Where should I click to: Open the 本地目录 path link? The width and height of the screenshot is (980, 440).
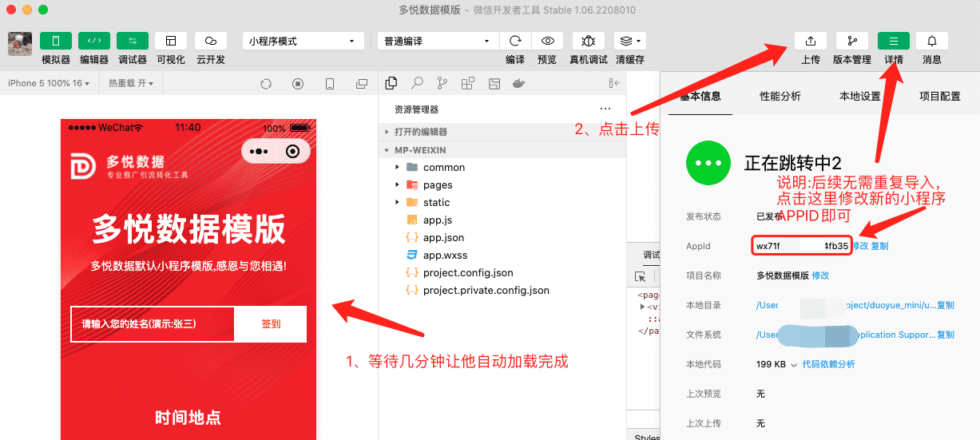(x=846, y=305)
